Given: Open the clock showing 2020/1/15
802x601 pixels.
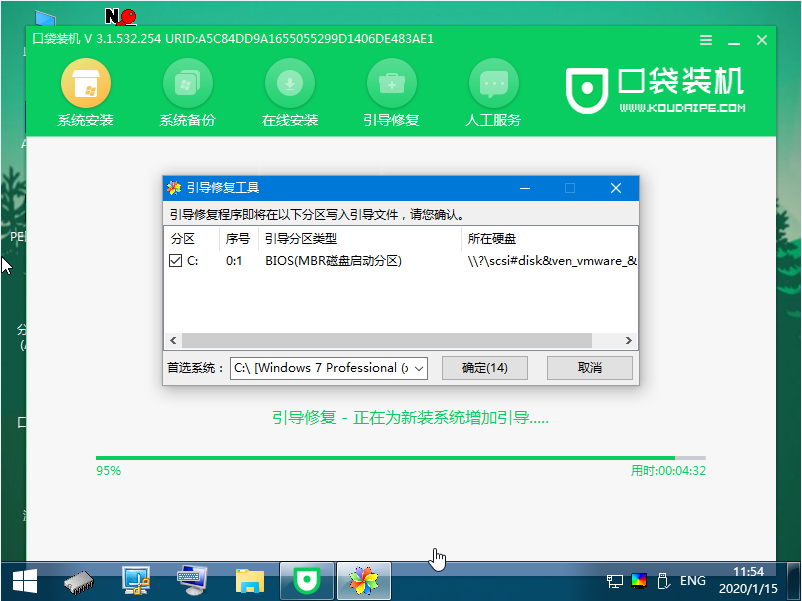Looking at the screenshot, I should [x=747, y=580].
